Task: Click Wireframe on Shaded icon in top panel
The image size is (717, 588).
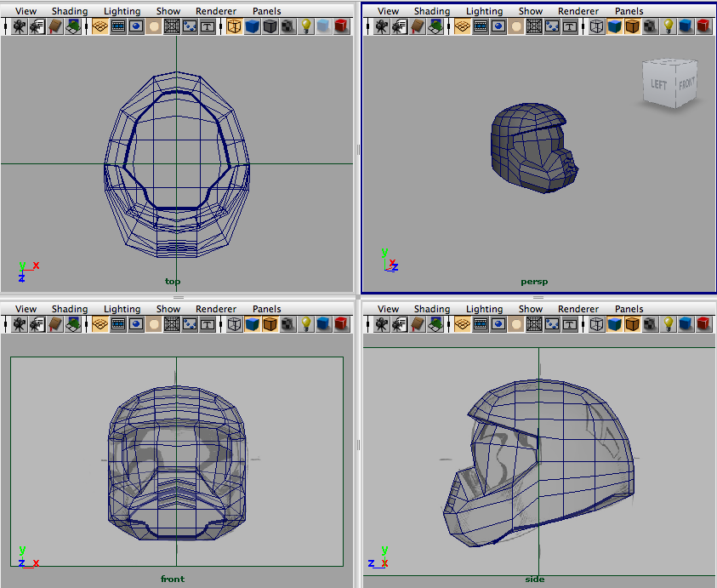Action: click(x=270, y=26)
